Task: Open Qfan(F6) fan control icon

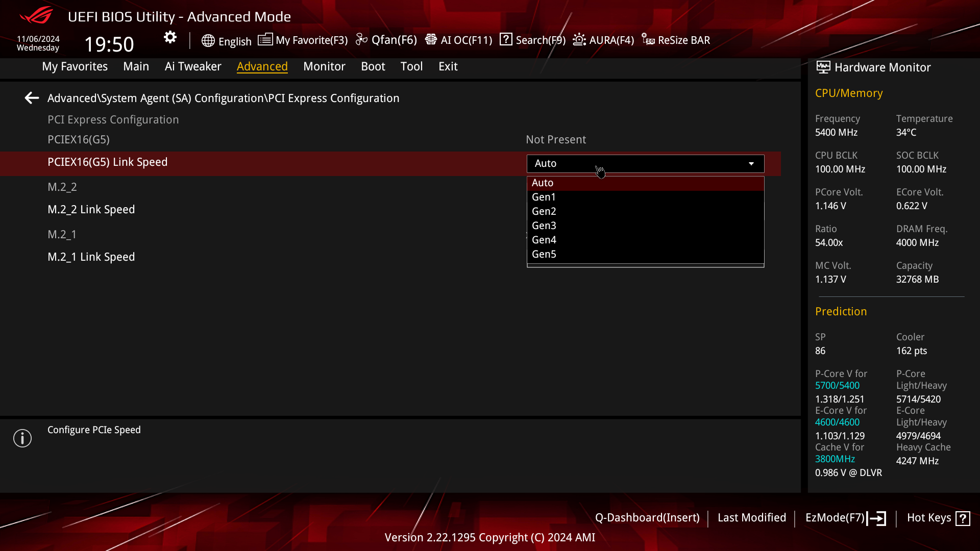Action: [x=361, y=40]
